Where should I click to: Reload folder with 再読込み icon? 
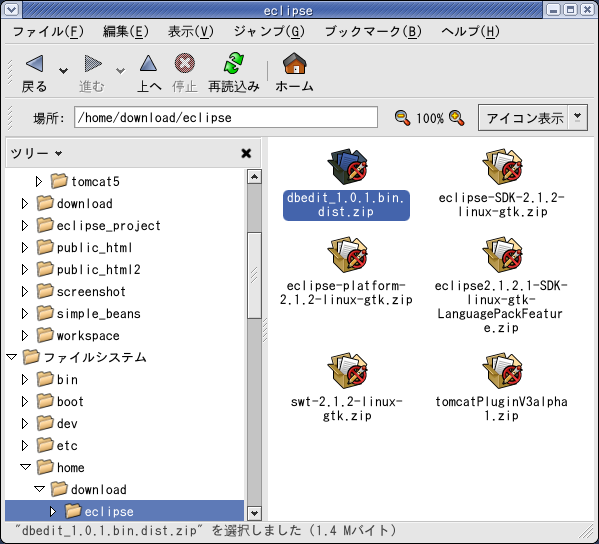pos(233,63)
